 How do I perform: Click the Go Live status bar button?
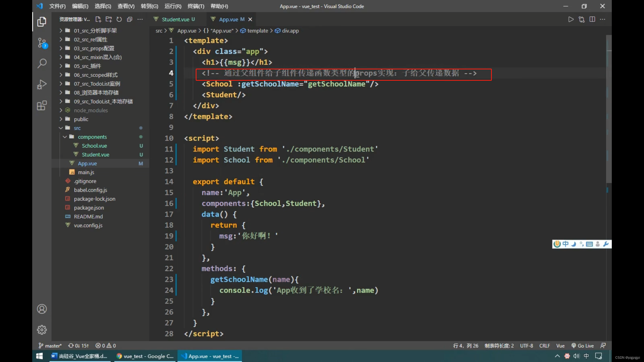(582, 346)
